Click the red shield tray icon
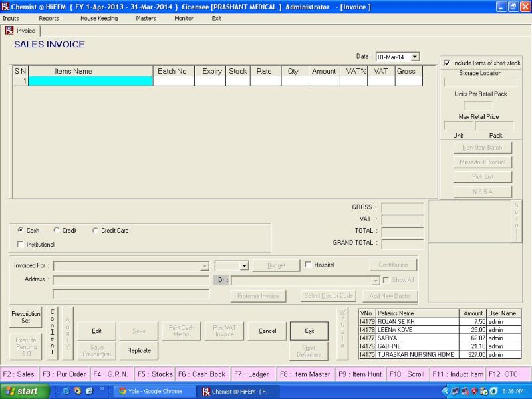Viewport: 532px width, 399px height. 475,391
